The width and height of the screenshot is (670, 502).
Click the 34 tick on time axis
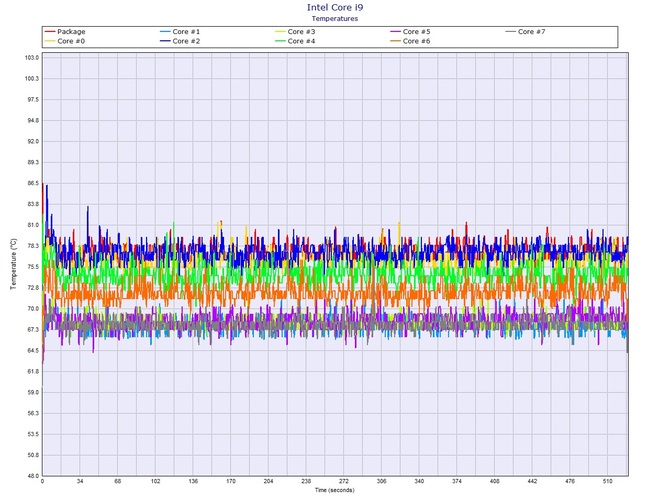(x=80, y=481)
